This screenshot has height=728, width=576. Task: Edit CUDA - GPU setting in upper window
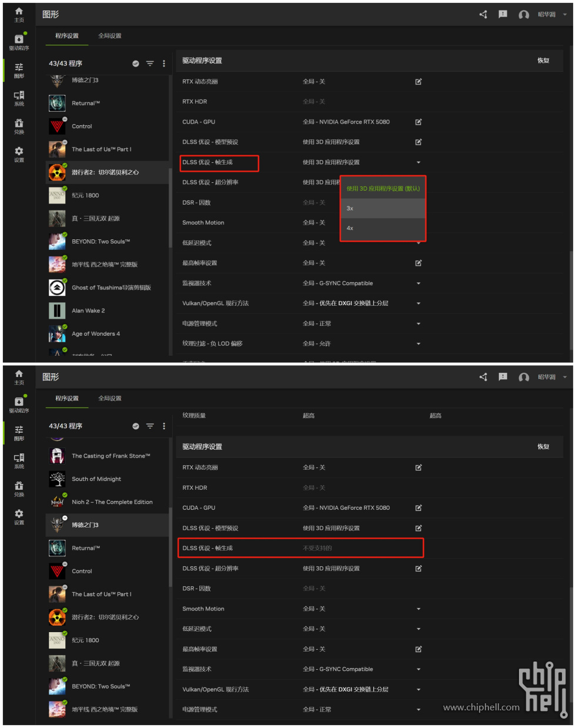pyautogui.click(x=418, y=122)
